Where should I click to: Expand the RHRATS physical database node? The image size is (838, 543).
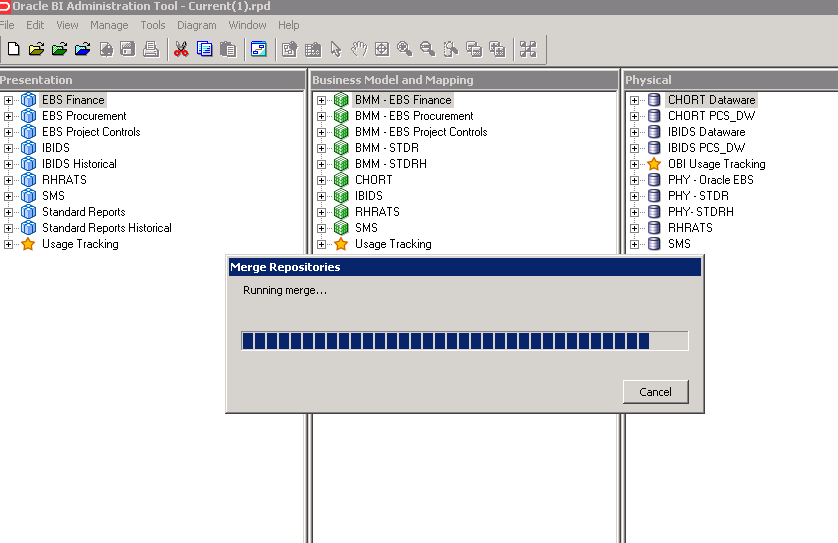coord(634,228)
